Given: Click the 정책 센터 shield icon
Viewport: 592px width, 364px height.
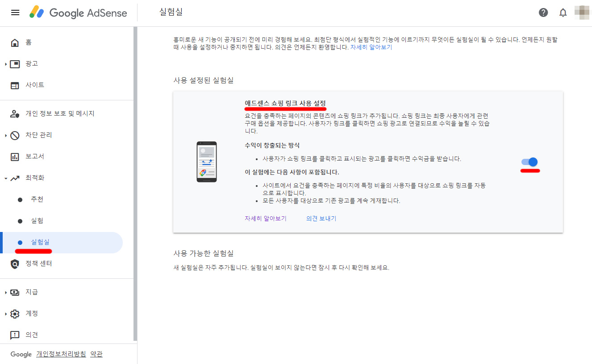Looking at the screenshot, I should pyautogui.click(x=15, y=264).
